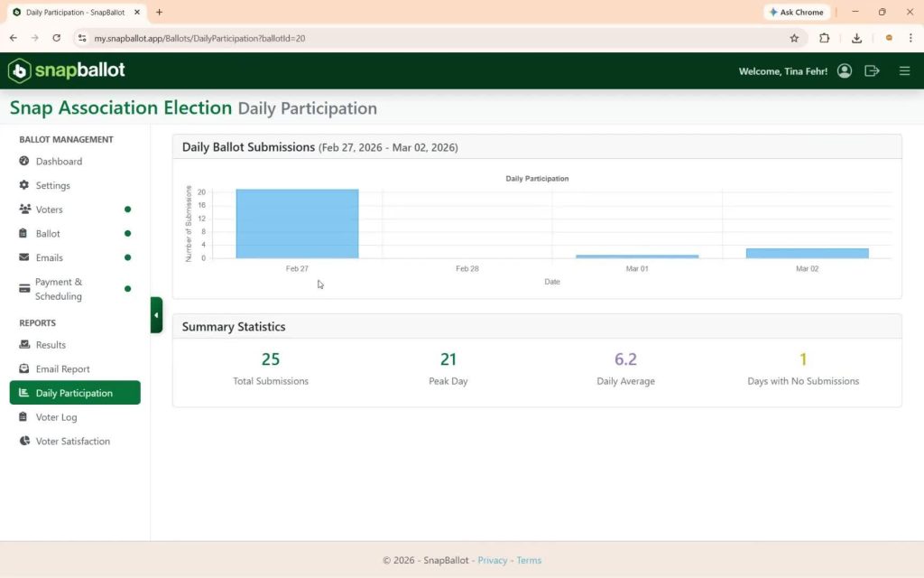This screenshot has height=578, width=924.
Task: Open the Chrome three-dot menu
Action: pos(910,38)
